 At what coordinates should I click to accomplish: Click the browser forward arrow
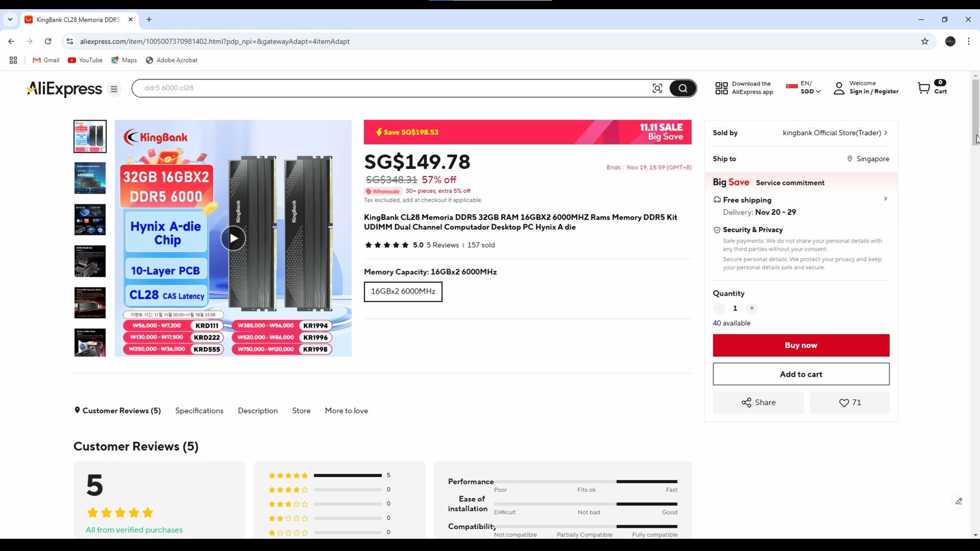click(30, 41)
